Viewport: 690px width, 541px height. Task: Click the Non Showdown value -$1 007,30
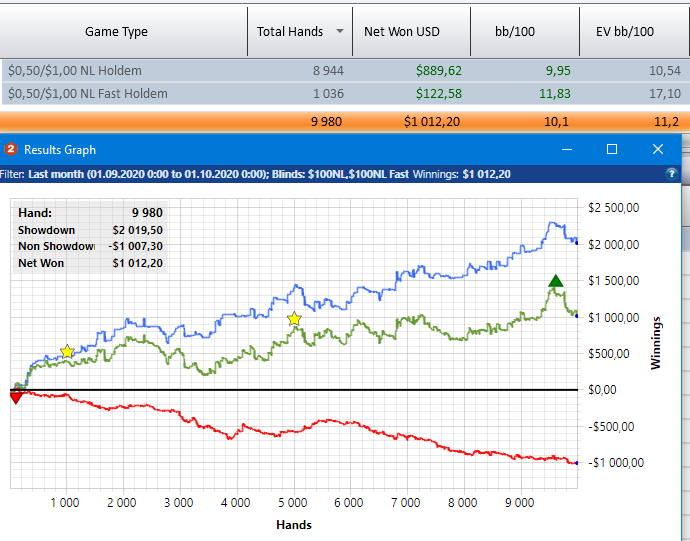pos(136,246)
